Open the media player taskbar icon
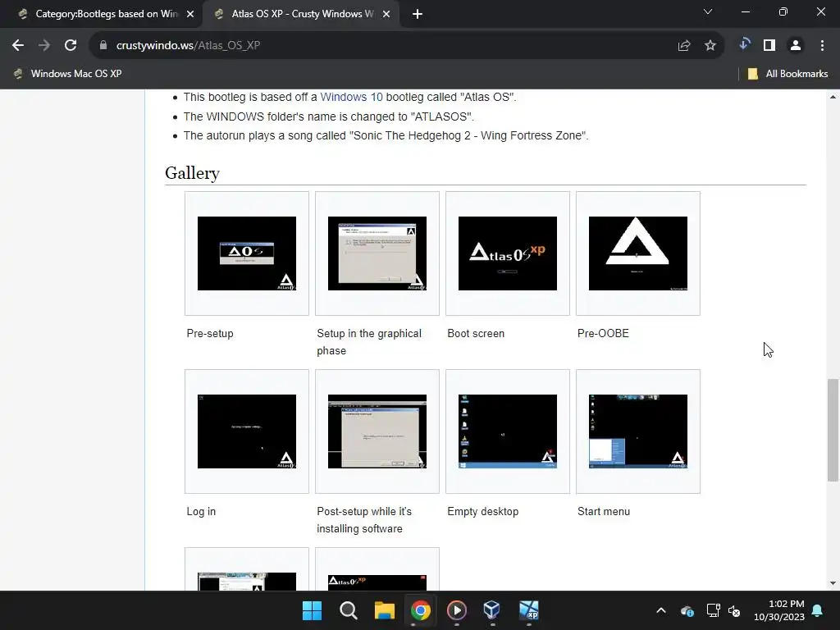840x630 pixels. 456,610
